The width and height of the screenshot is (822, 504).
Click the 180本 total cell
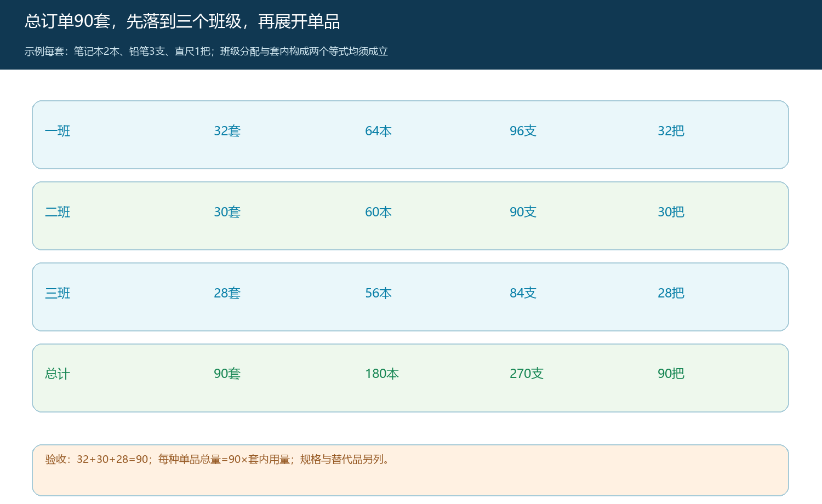382,374
